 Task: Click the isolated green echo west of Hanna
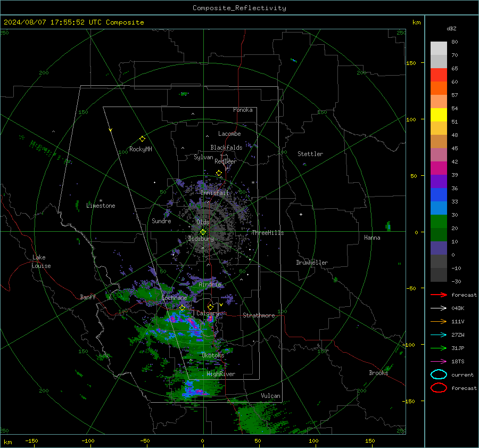click(x=389, y=226)
